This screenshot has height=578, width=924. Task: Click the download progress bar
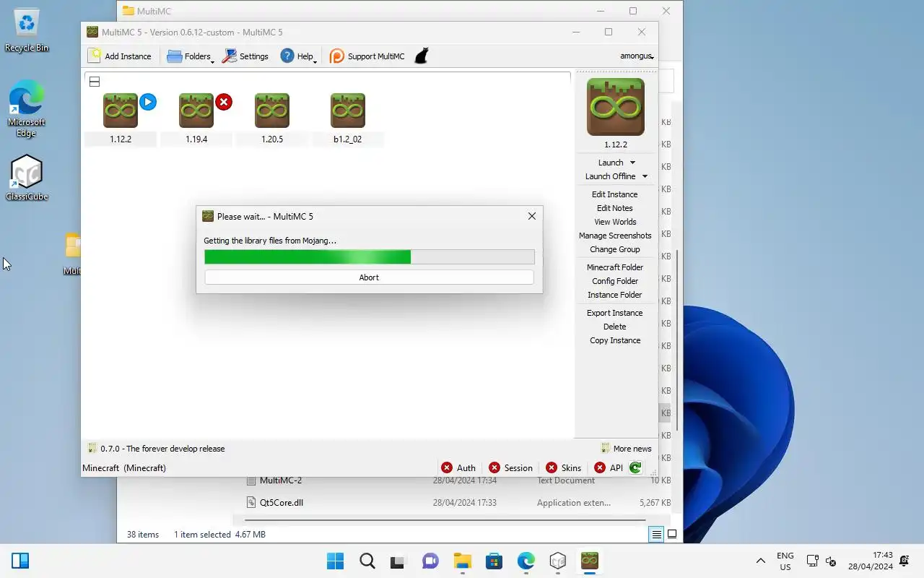tap(369, 257)
